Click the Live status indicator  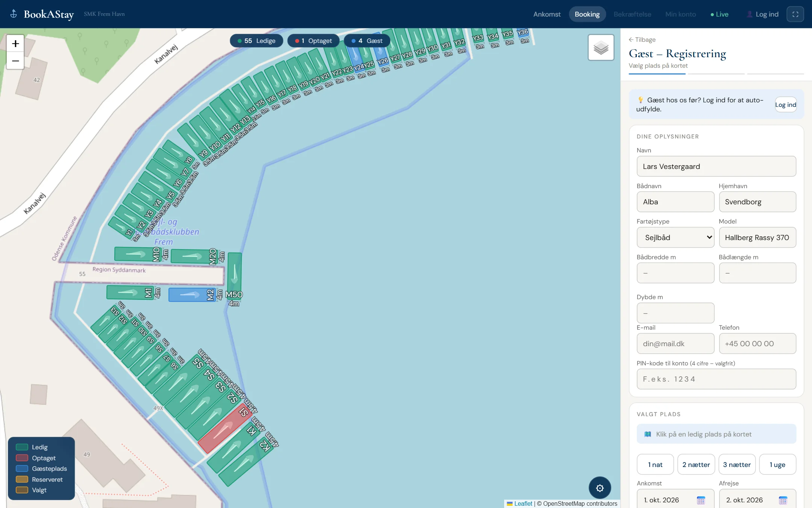pyautogui.click(x=719, y=14)
